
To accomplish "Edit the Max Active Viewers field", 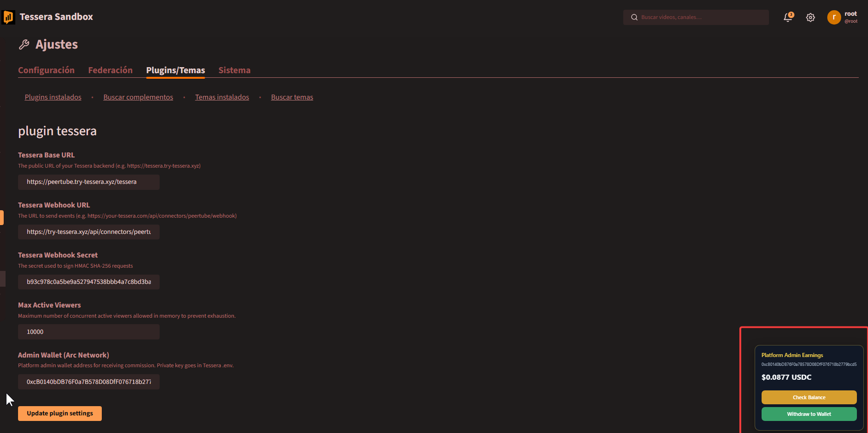I will click(89, 332).
